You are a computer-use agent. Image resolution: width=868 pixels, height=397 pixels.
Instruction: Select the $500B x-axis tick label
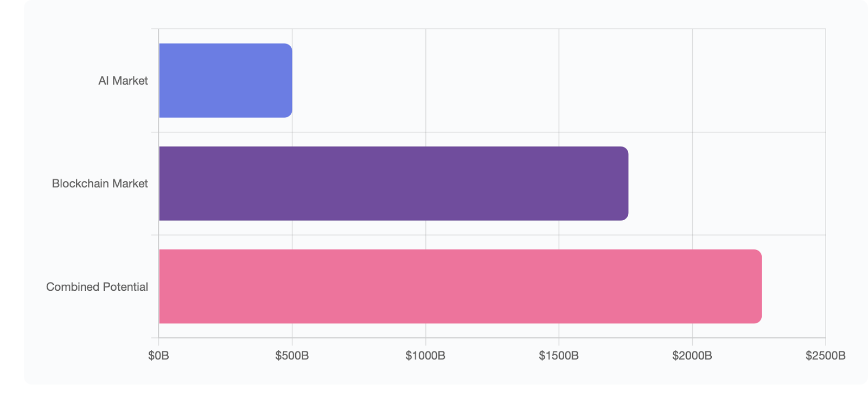(292, 356)
